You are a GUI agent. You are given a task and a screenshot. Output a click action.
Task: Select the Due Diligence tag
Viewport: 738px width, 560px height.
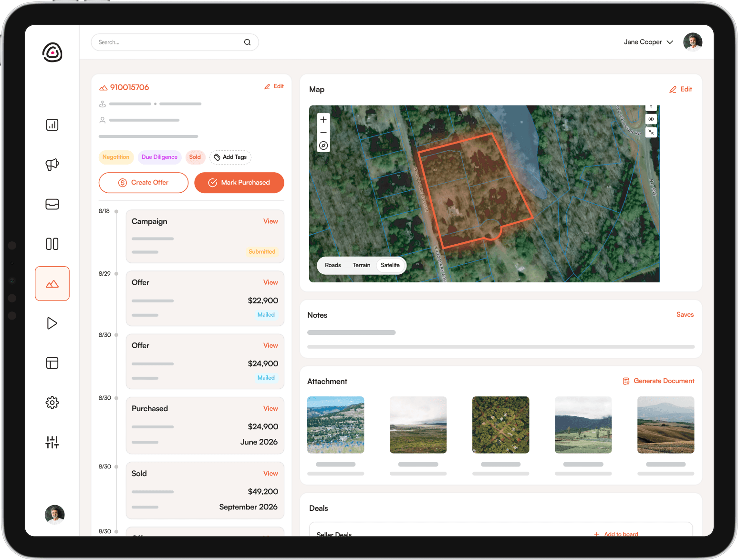click(x=159, y=157)
